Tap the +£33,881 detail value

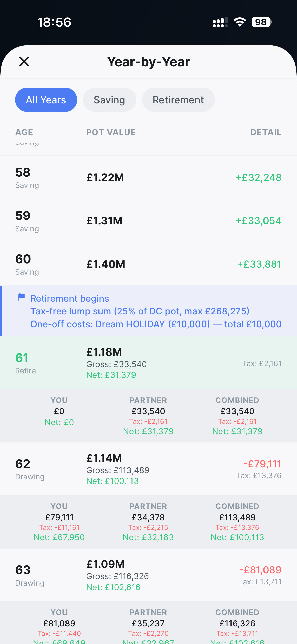click(259, 264)
